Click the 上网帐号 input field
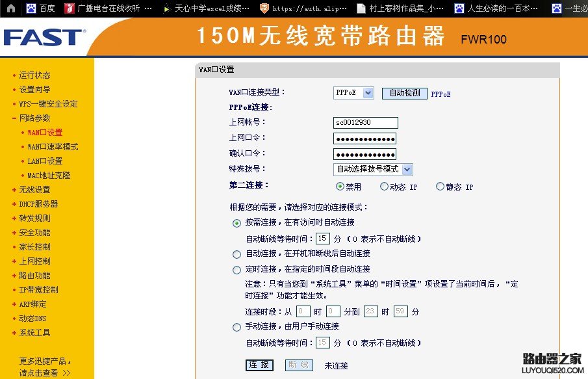This screenshot has width=588, height=379. click(x=366, y=123)
